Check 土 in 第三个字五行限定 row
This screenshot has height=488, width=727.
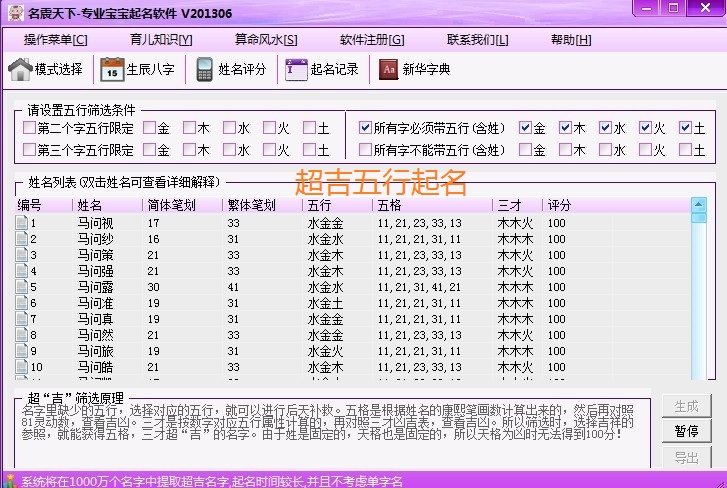(309, 149)
